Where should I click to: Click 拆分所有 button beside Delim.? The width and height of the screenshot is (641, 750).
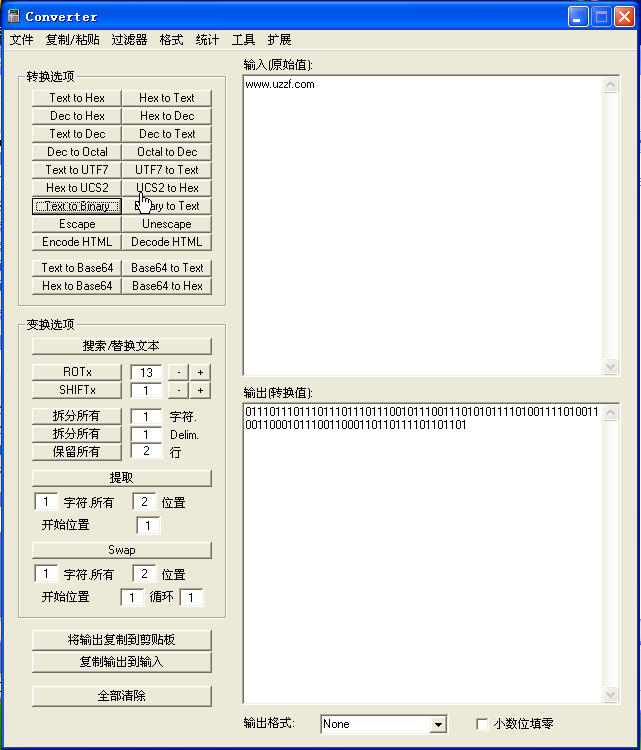[x=77, y=434]
